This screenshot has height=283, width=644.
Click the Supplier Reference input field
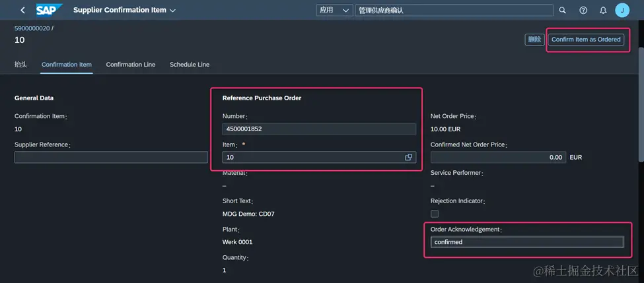click(x=111, y=158)
